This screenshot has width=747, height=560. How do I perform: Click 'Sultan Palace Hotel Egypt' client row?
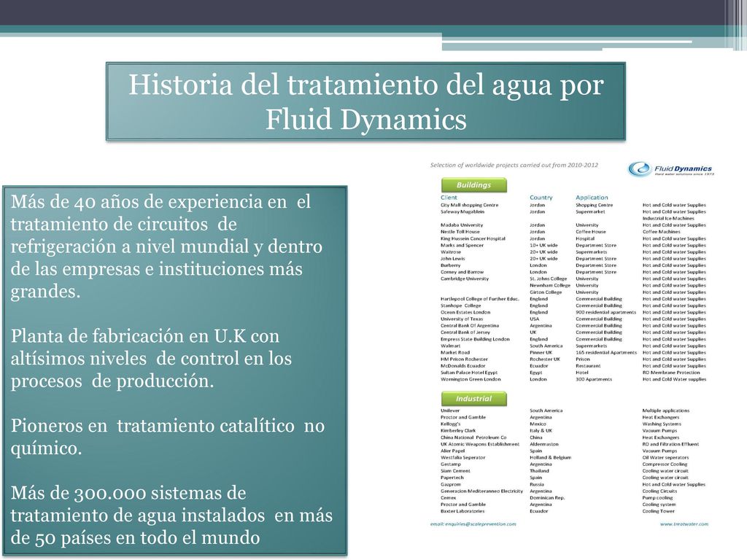(469, 373)
